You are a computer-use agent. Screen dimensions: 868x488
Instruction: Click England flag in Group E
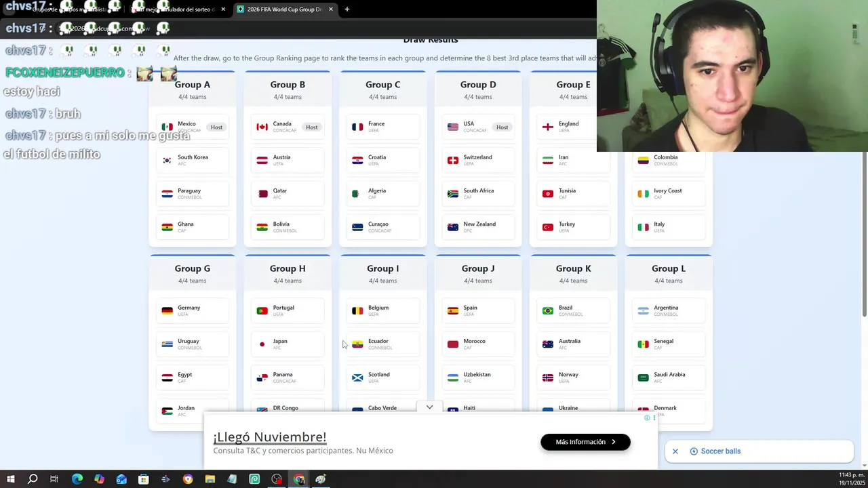tap(548, 127)
